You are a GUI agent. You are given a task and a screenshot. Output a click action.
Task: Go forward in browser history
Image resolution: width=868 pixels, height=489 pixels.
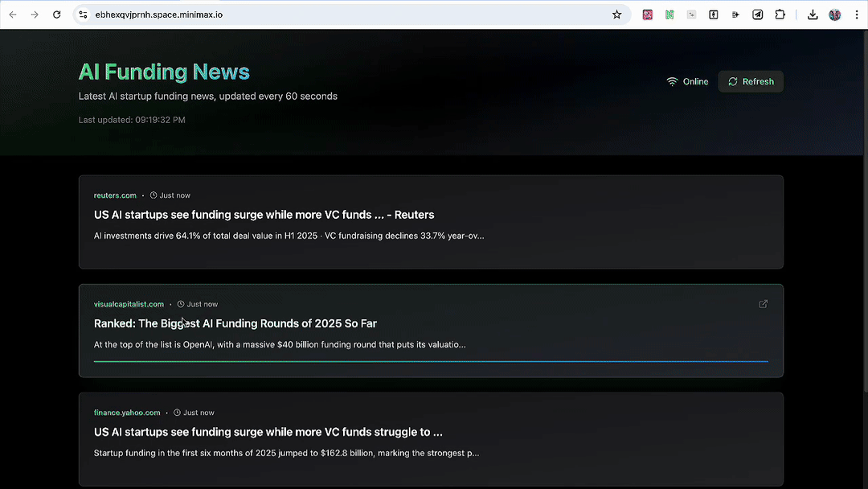click(35, 14)
